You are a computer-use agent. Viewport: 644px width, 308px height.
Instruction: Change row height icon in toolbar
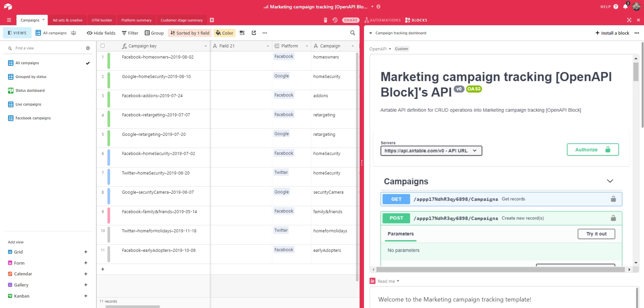[x=242, y=33]
